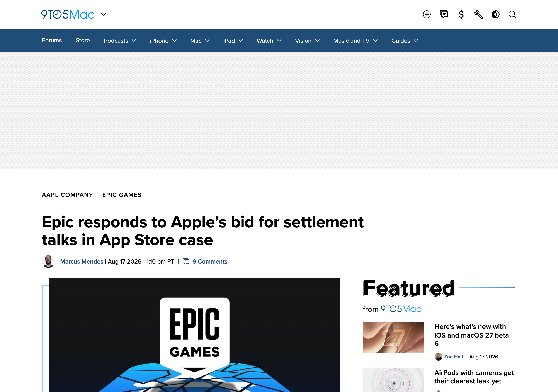The image size is (558, 392).
Task: Click Marcus Mendes author avatar
Action: pyautogui.click(x=48, y=261)
